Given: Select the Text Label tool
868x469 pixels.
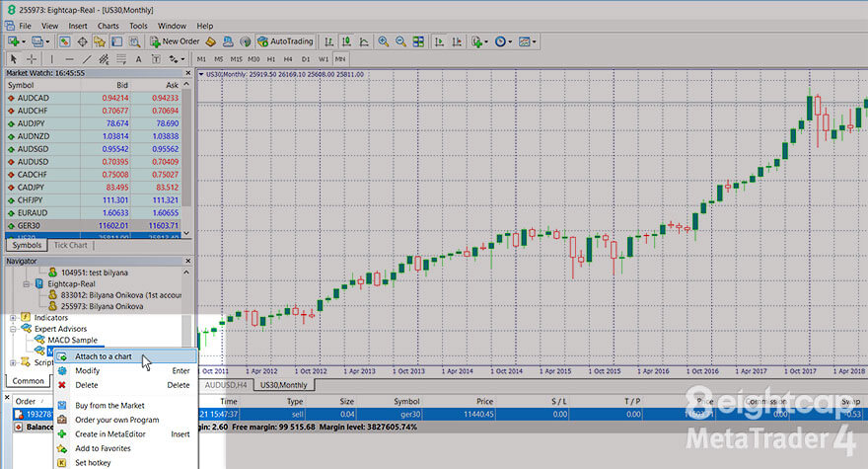Looking at the screenshot, I should (156, 59).
